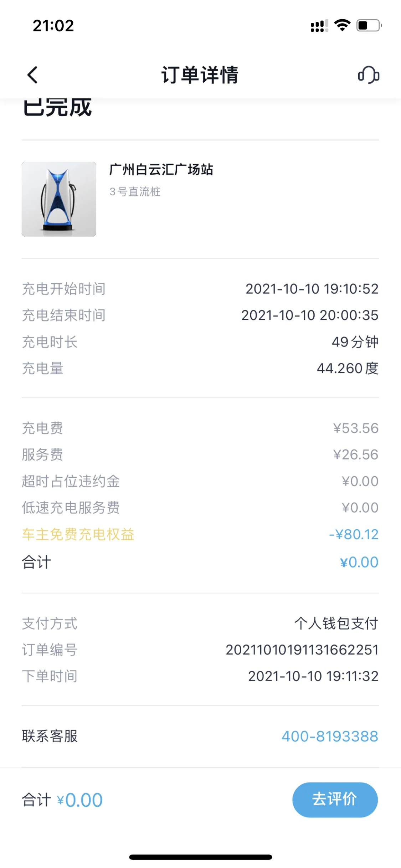
Task: Tap the 44.260度 charge amount value
Action: coord(348,368)
